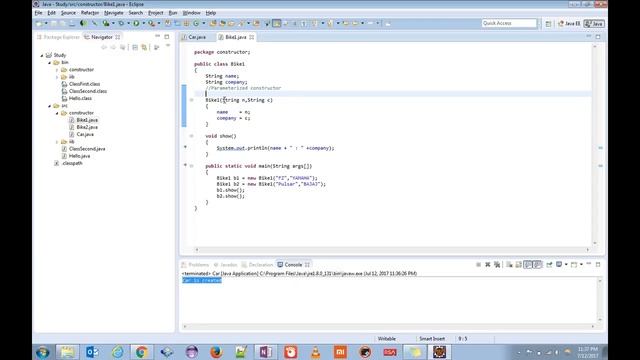Click Collapse All icon in Navigator toolbar

(x=135, y=47)
